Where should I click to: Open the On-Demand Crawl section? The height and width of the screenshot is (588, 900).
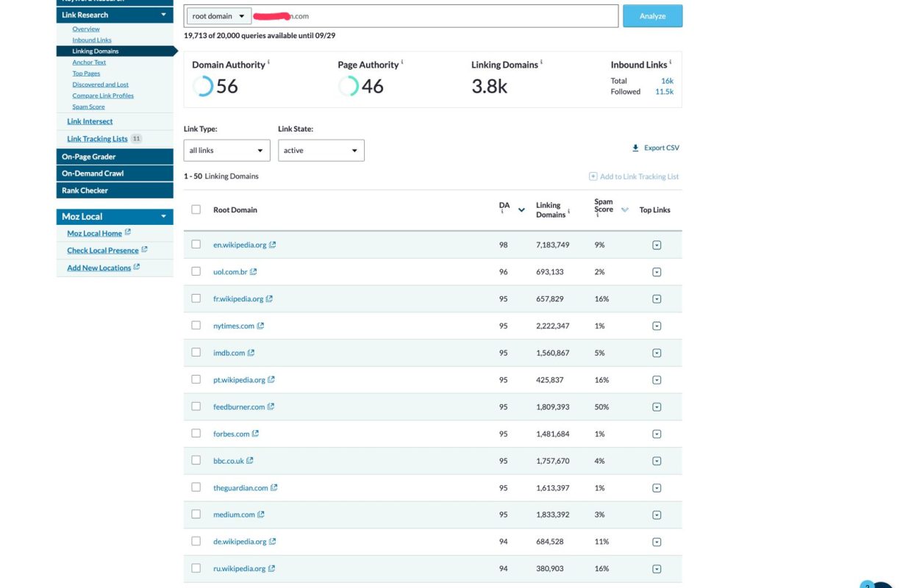(x=115, y=173)
